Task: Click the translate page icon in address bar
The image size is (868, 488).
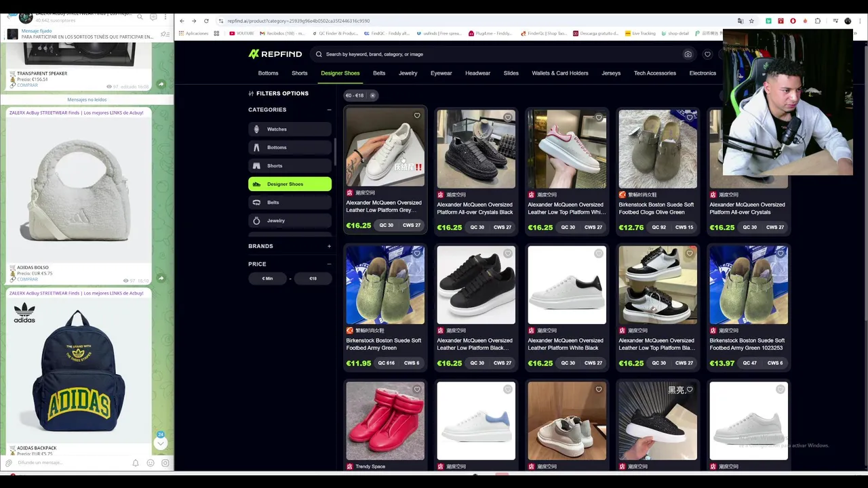Action: click(741, 21)
